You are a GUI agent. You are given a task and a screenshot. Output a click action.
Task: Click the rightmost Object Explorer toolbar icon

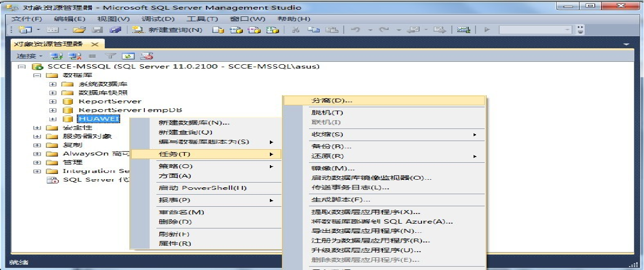click(x=146, y=56)
